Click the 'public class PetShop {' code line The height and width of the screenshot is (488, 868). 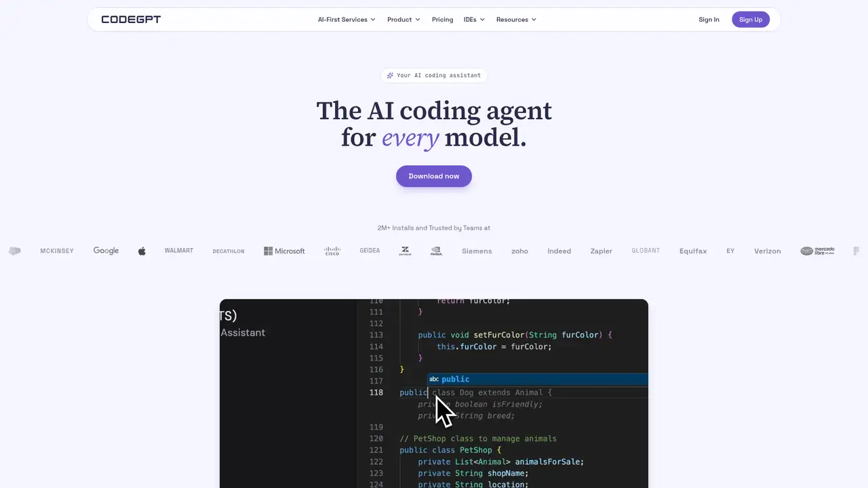[x=450, y=450]
